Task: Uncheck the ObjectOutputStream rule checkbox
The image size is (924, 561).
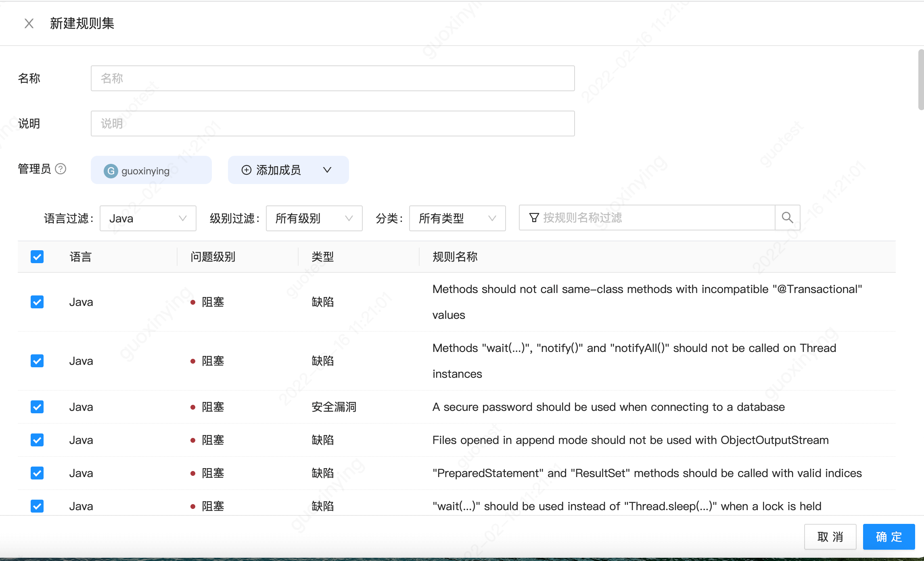Action: pyautogui.click(x=37, y=440)
